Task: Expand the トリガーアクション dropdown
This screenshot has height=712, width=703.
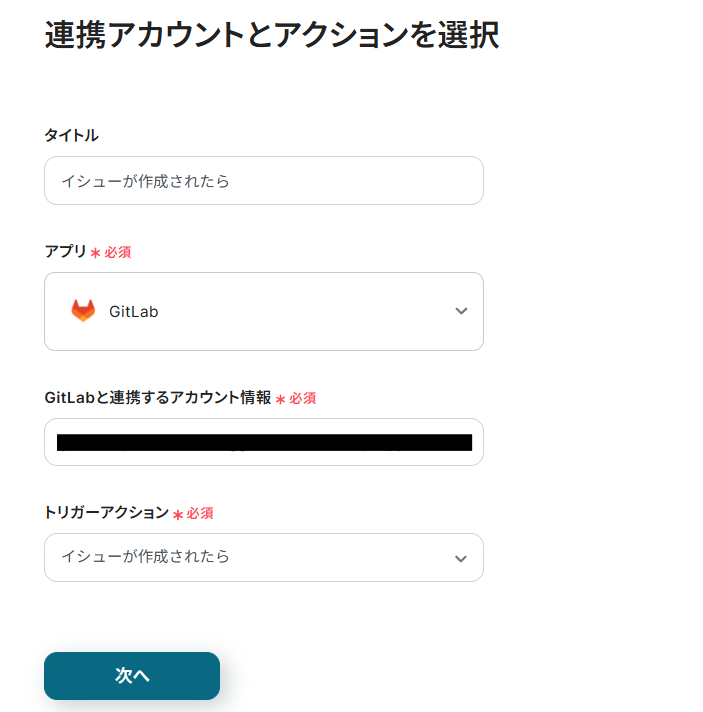Action: [264, 557]
